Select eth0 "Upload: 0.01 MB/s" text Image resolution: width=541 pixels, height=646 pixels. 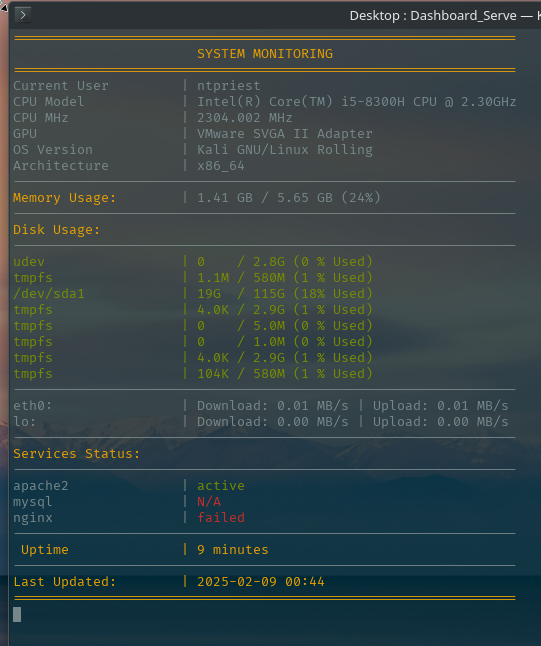pos(441,406)
